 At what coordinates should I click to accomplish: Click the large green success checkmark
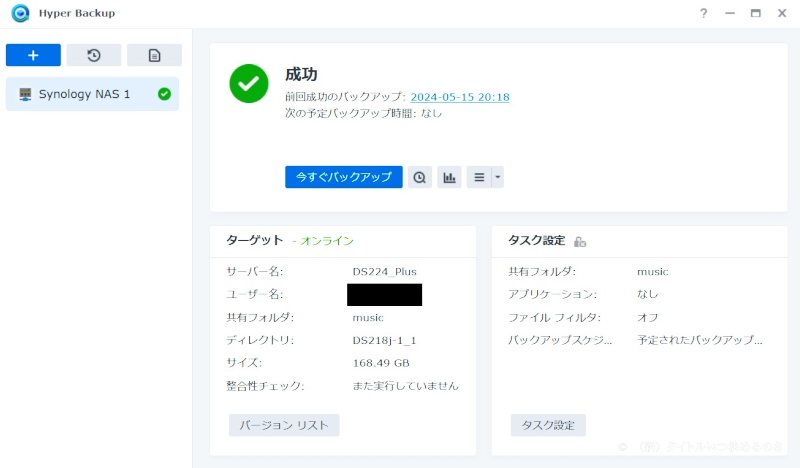[x=249, y=83]
